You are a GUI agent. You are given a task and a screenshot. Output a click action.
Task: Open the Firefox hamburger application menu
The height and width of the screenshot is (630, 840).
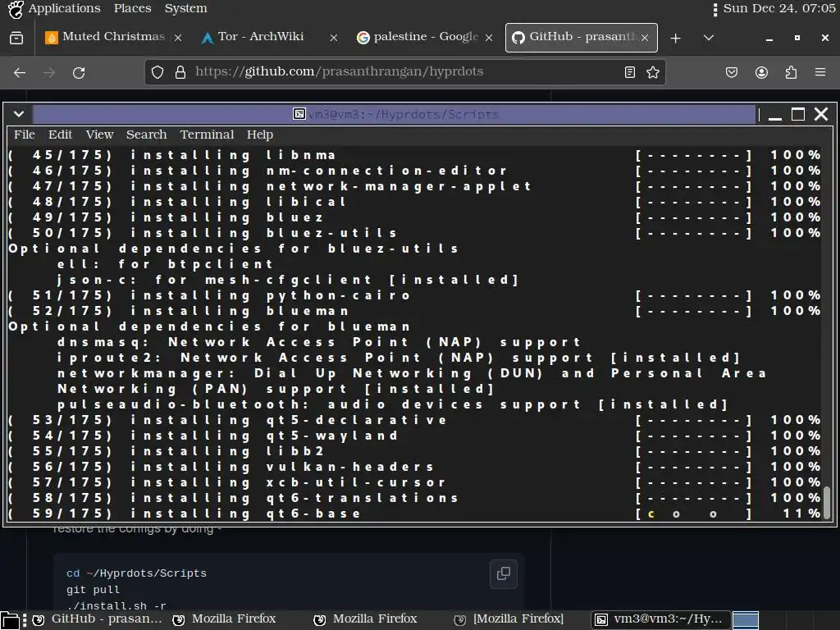click(820, 72)
